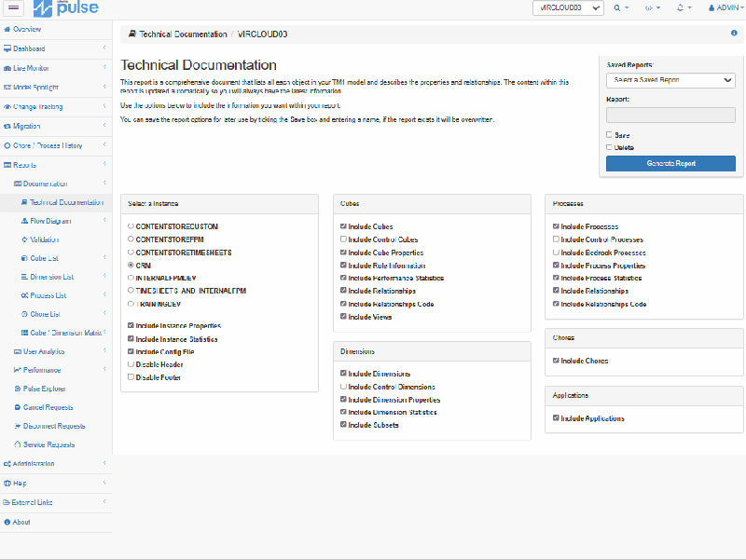Click the Report name input field

tap(670, 115)
